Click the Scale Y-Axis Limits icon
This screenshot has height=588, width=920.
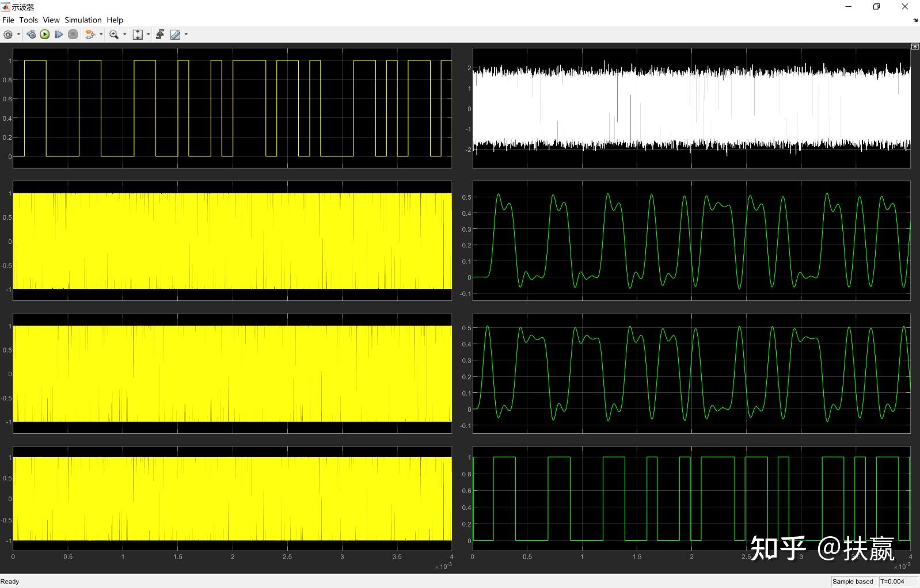click(x=138, y=35)
